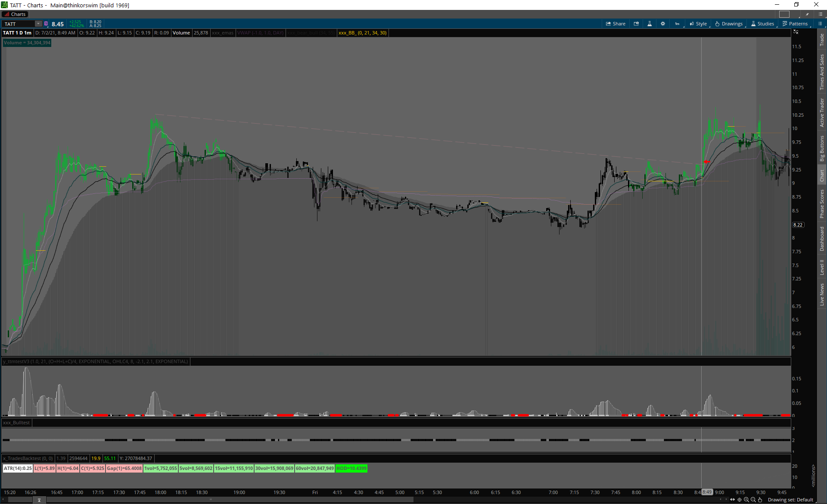Open the Patterns menu

coord(795,24)
